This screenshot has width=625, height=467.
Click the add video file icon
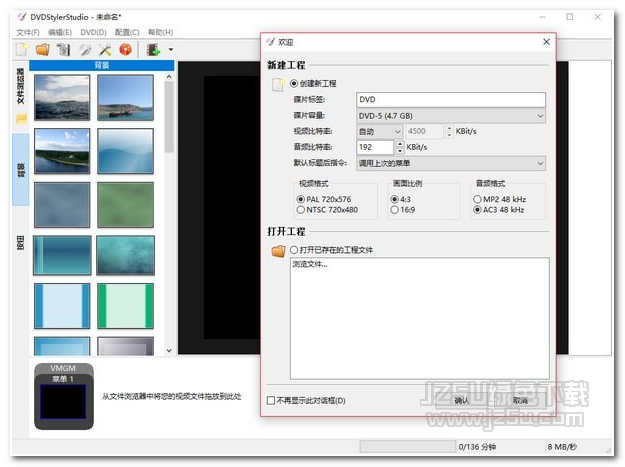153,50
